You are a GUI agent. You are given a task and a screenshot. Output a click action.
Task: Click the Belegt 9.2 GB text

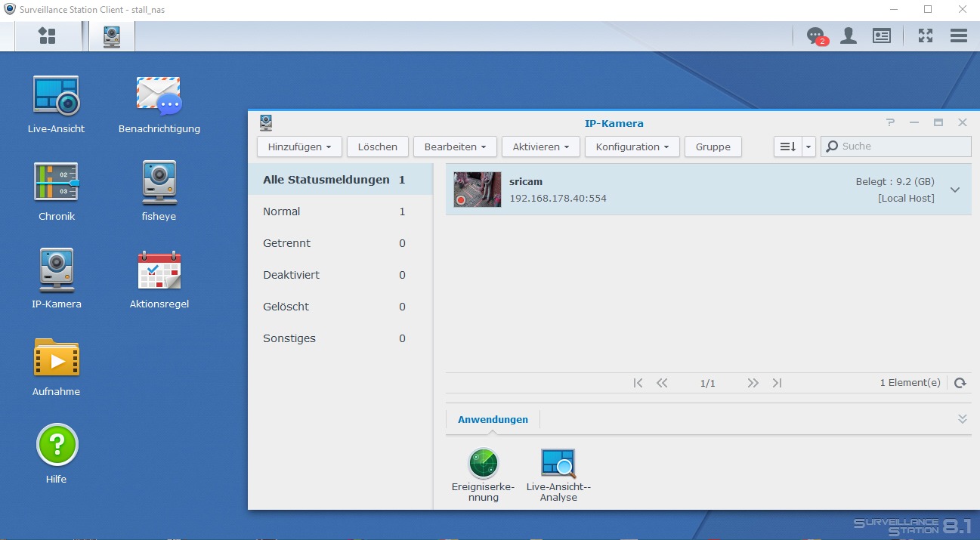pos(895,182)
